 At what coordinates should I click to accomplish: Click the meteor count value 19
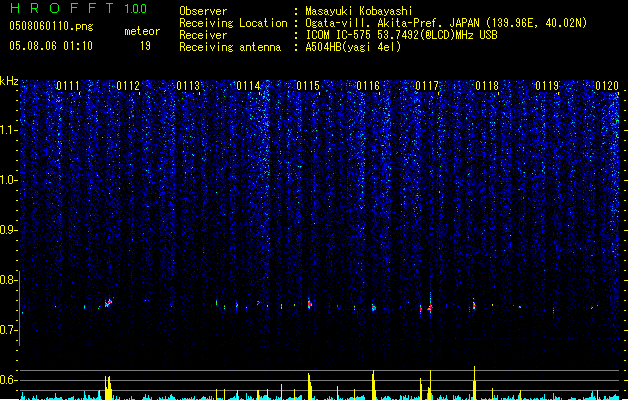145,46
